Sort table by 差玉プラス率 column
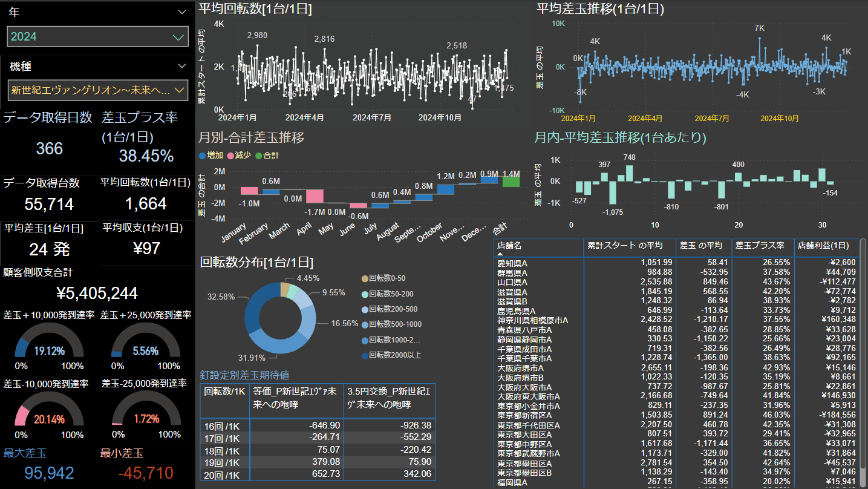This screenshot has width=868, height=489. click(759, 246)
